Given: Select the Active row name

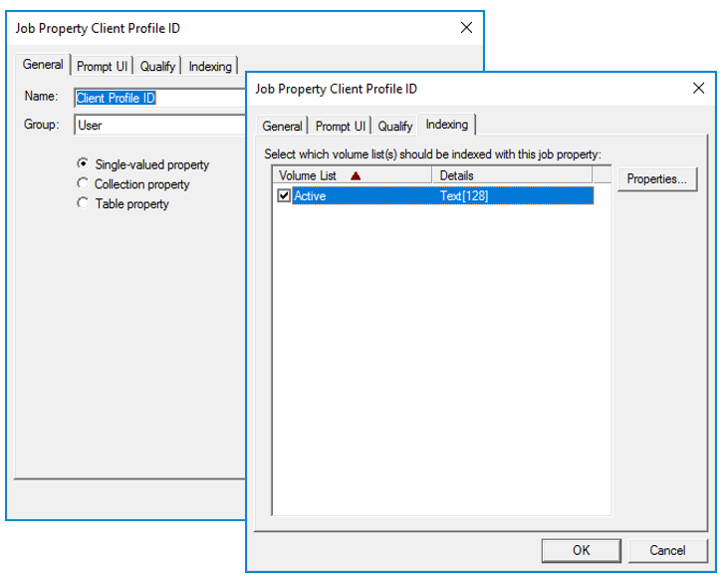Looking at the screenshot, I should pos(310,196).
